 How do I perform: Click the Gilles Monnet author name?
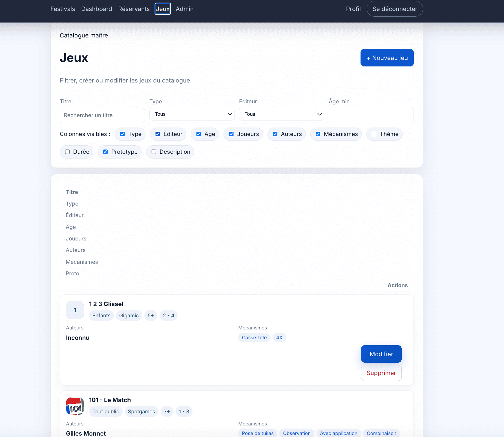click(86, 433)
